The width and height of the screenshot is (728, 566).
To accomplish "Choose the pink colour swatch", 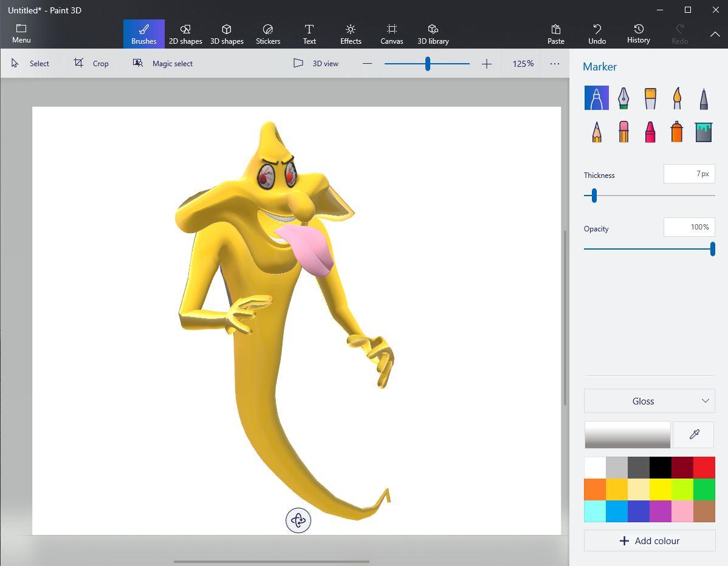I will click(682, 511).
